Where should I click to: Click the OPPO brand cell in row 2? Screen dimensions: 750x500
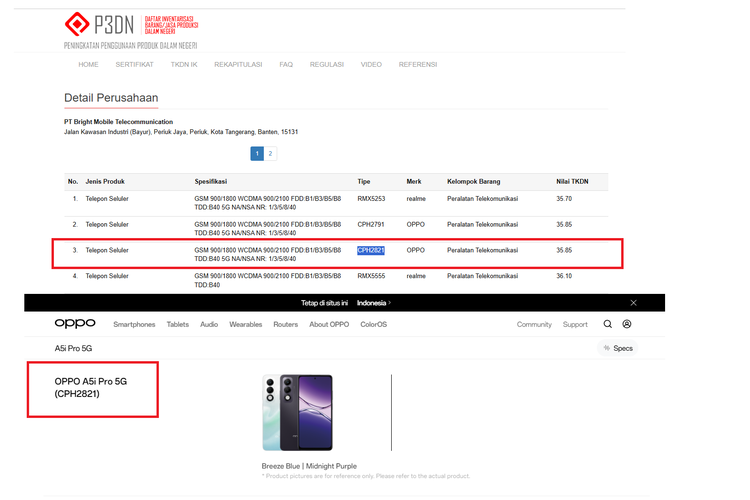416,224
